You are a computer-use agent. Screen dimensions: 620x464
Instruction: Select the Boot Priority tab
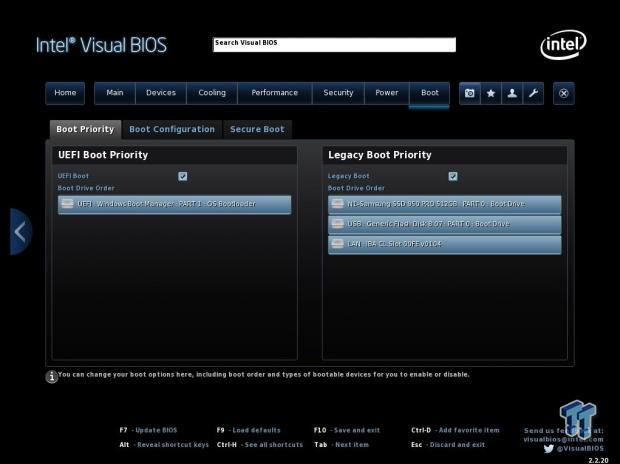coord(85,129)
